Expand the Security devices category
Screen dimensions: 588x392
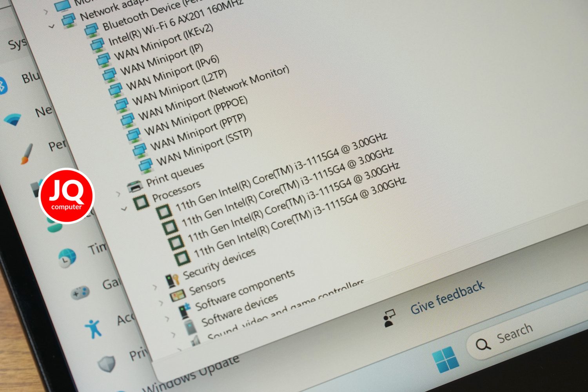point(155,287)
